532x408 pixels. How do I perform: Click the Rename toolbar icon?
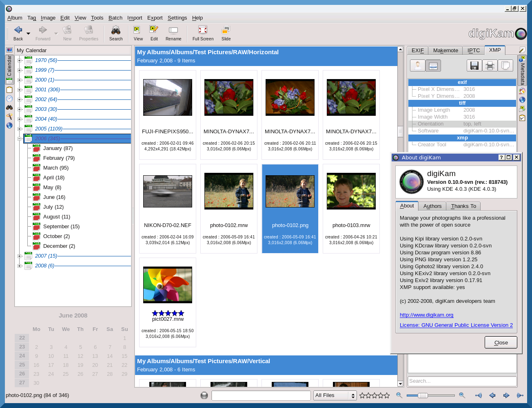point(173,33)
